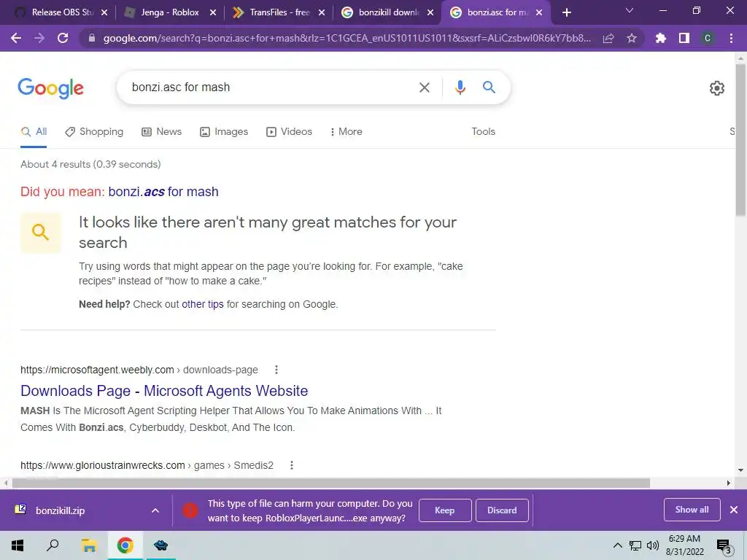This screenshot has height=560, width=747.
Task: Reload the current page
Action: pos(63,38)
